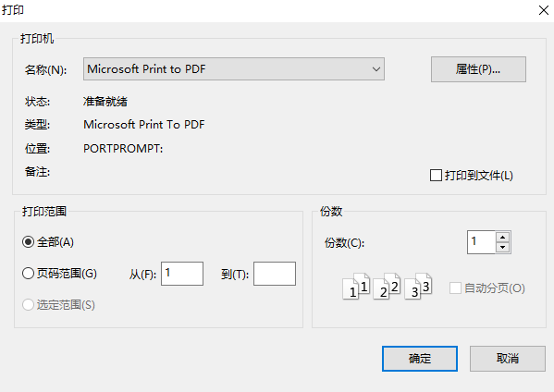Click the collate pages 3-3 icon
This screenshot has height=392, width=554.
click(418, 287)
